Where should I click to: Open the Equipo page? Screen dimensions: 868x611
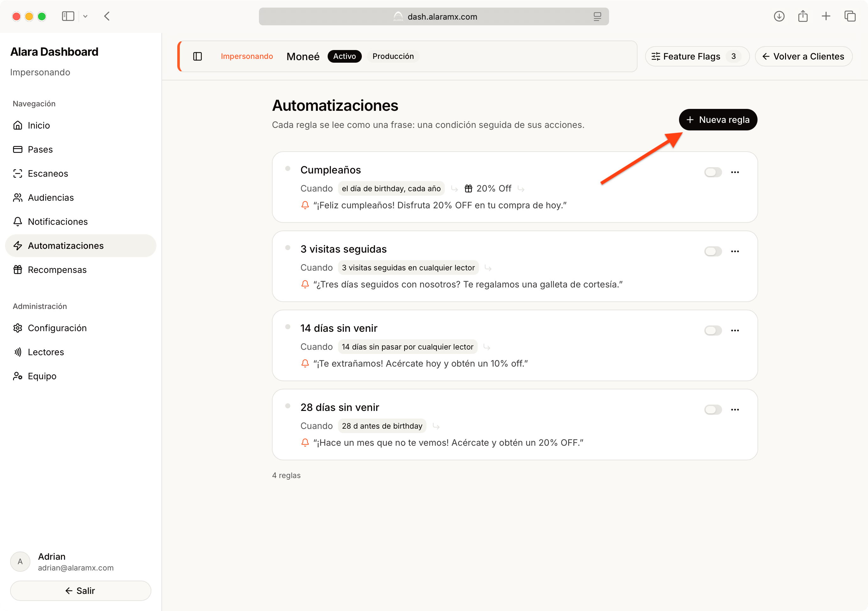coord(80,376)
